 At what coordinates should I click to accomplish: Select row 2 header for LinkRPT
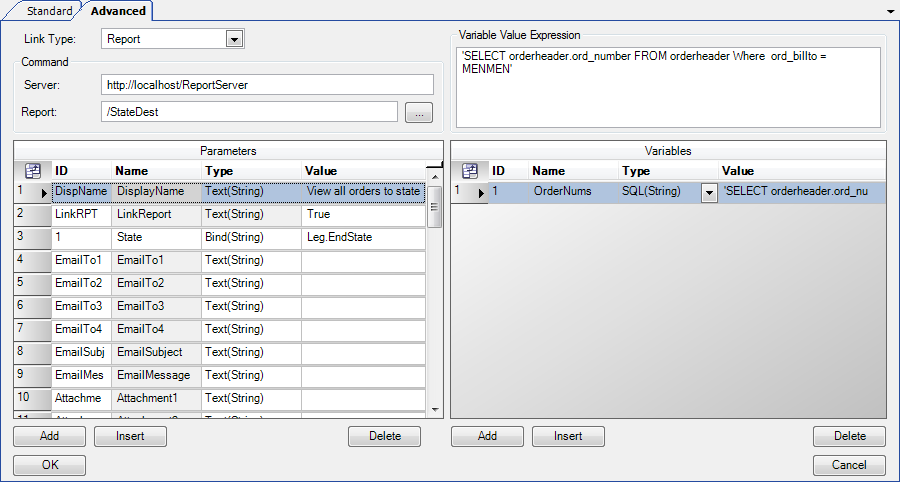tap(32, 215)
